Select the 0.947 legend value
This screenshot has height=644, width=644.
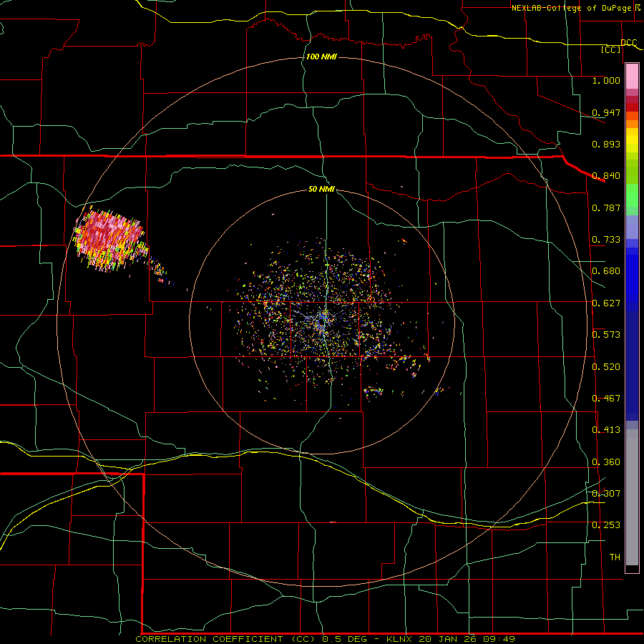pyautogui.click(x=606, y=112)
